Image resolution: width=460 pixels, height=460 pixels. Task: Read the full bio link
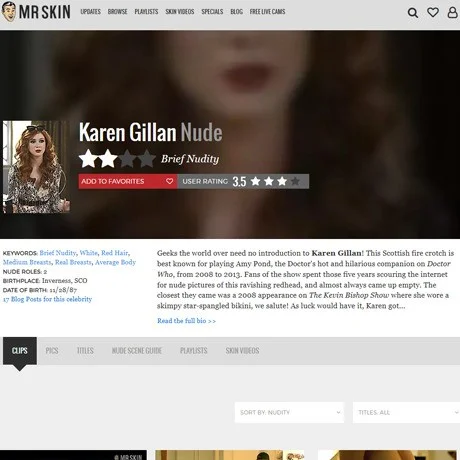(186, 321)
